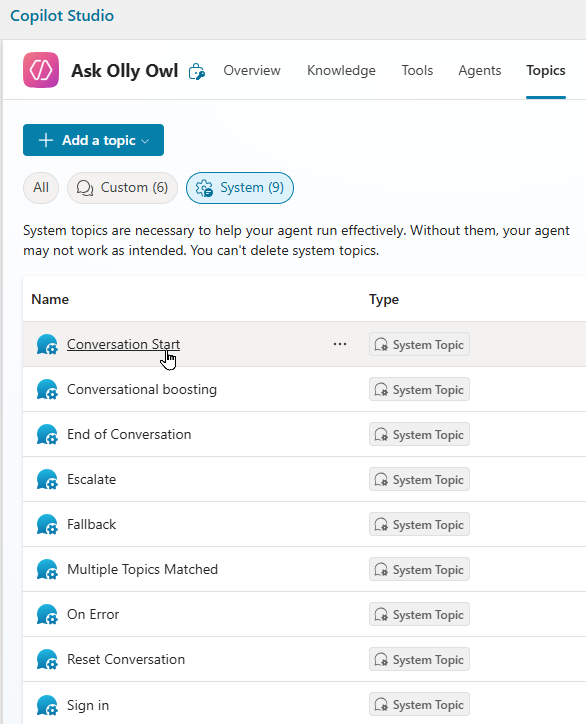586x724 pixels.
Task: Open the Conversation Start topic
Action: tap(123, 344)
